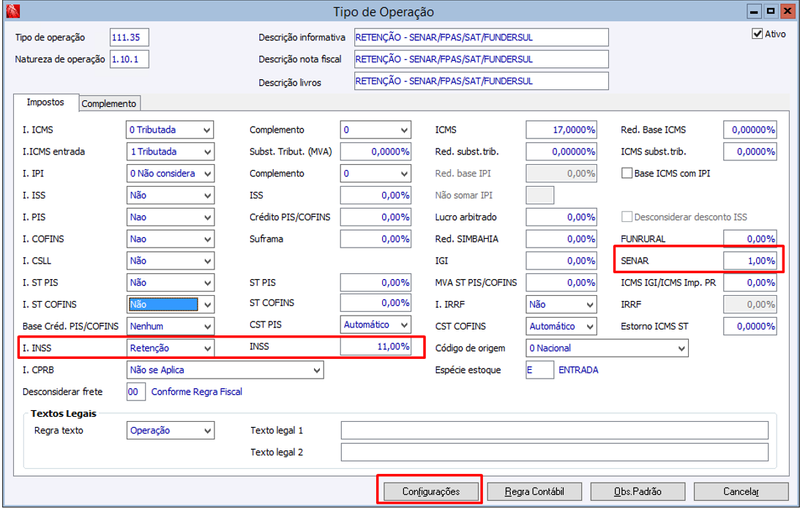800x509 pixels.
Task: Click the Red. Base ICMS field
Action: 750,130
